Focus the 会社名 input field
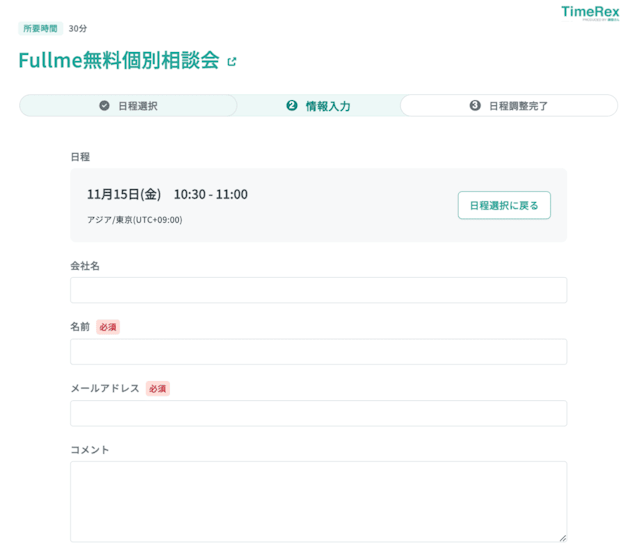 tap(318, 290)
